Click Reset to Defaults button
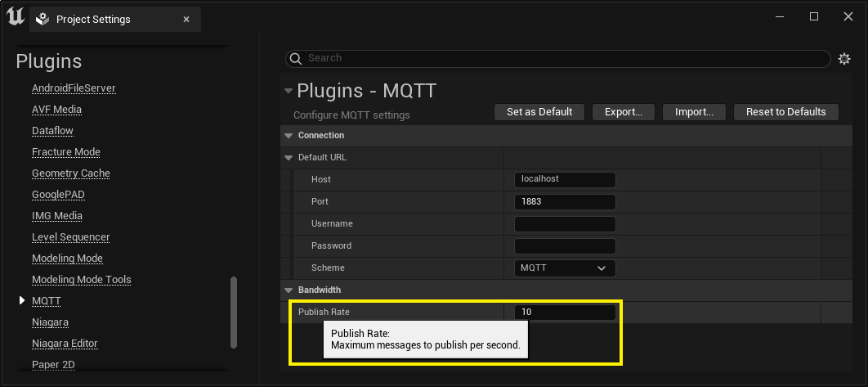This screenshot has height=387, width=868. click(786, 112)
